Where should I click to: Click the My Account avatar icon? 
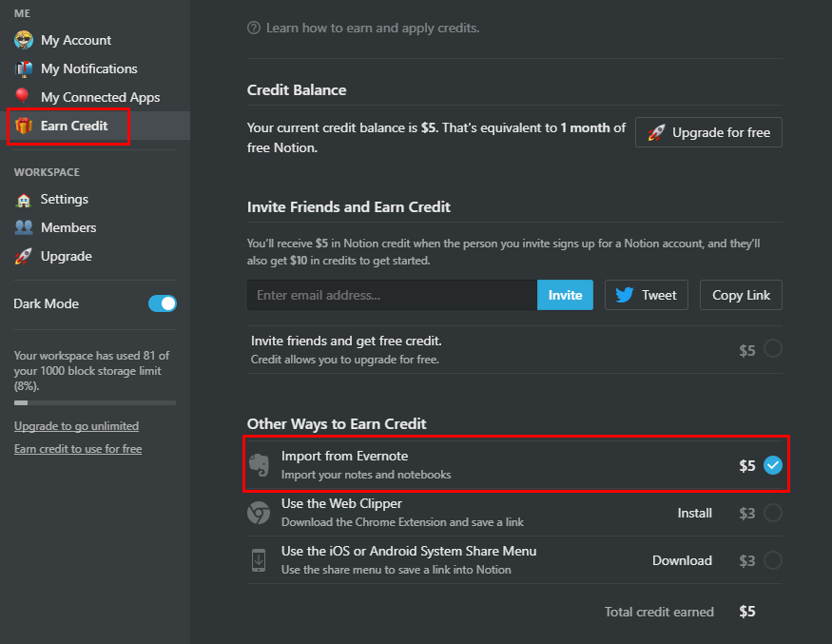coord(24,40)
